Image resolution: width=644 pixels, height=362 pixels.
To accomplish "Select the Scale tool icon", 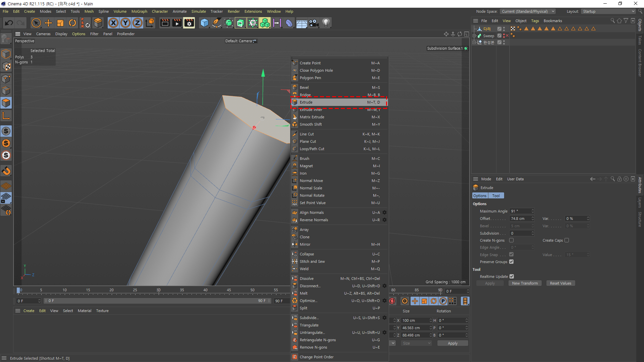I will [x=60, y=23].
